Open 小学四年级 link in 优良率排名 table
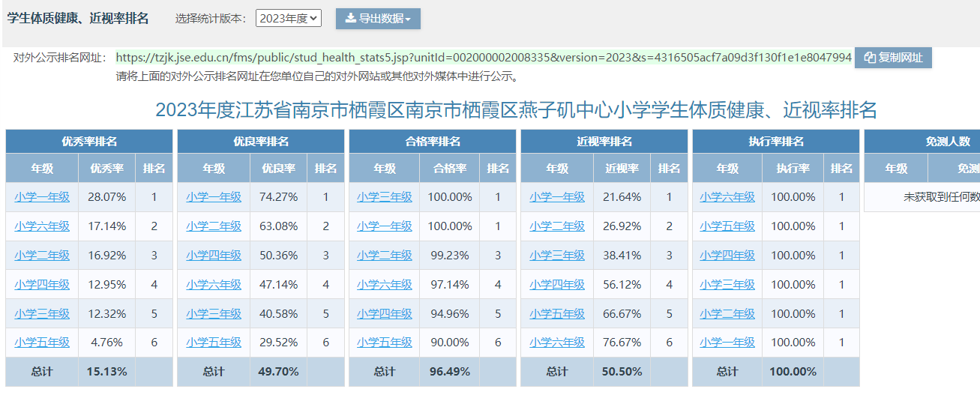This screenshot has width=980, height=413. click(214, 256)
